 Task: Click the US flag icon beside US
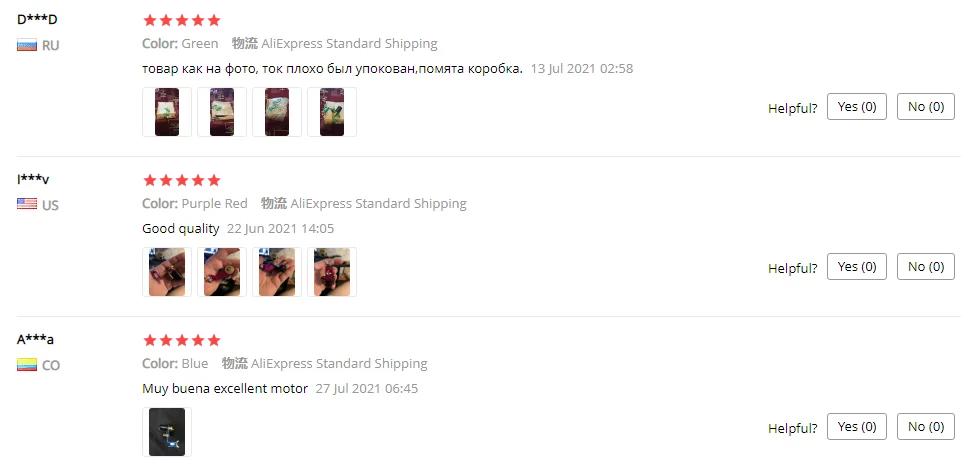[x=27, y=204]
